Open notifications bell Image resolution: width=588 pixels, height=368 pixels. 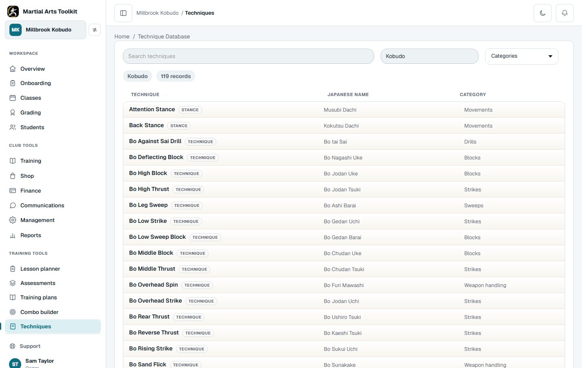pyautogui.click(x=565, y=13)
